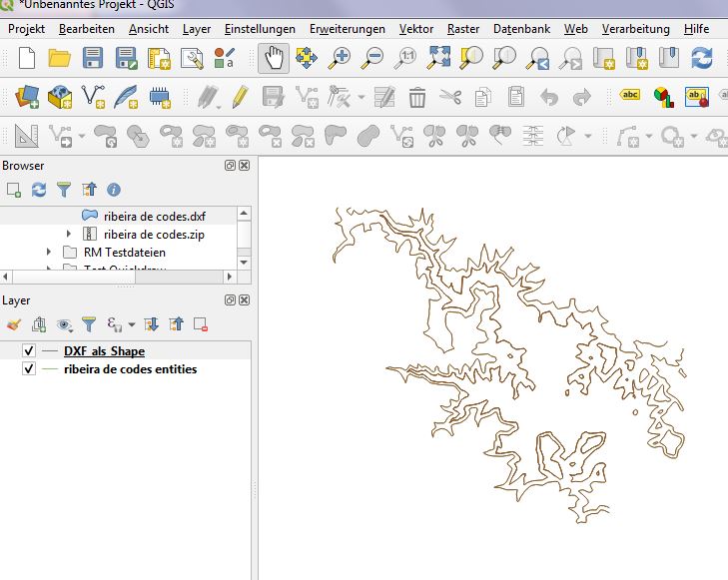Refresh the map canvas from the toolbar
Screen dimensions: 728x580
pos(702,59)
